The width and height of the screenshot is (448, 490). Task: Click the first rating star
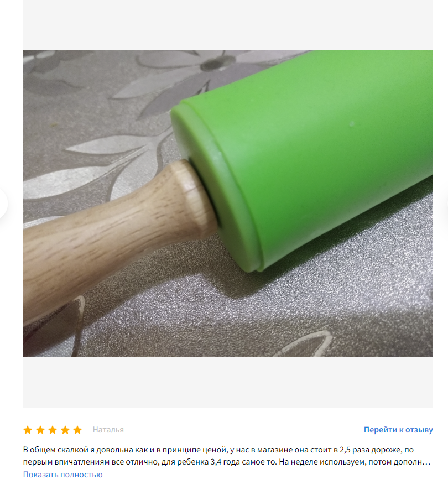point(28,430)
